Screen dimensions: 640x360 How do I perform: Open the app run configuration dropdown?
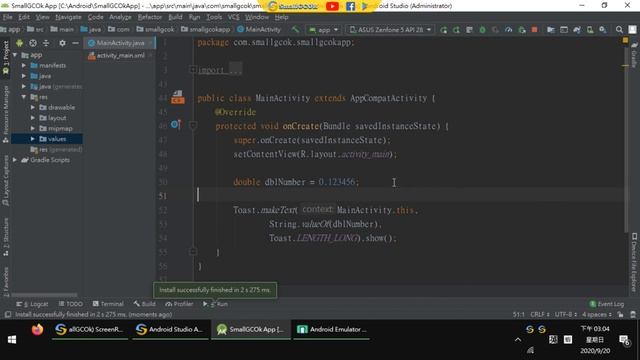tap(324, 30)
